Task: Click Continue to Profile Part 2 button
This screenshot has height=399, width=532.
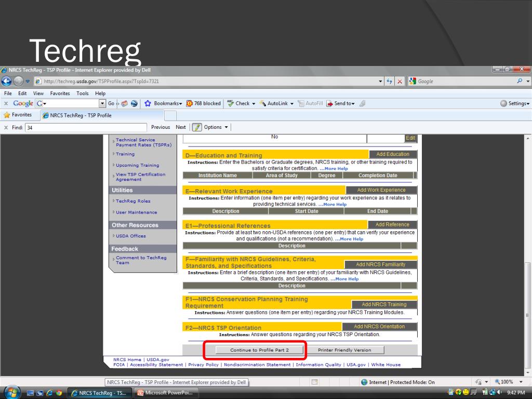Action: click(x=260, y=350)
